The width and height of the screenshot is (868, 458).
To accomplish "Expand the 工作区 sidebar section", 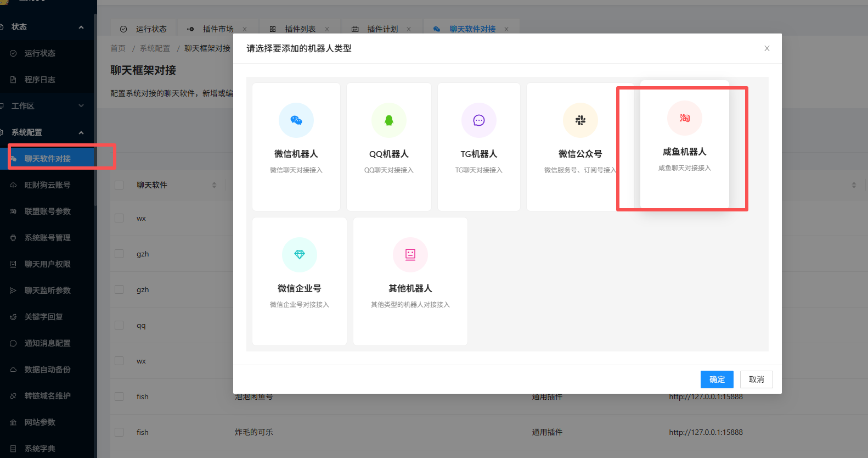I will tap(81, 106).
